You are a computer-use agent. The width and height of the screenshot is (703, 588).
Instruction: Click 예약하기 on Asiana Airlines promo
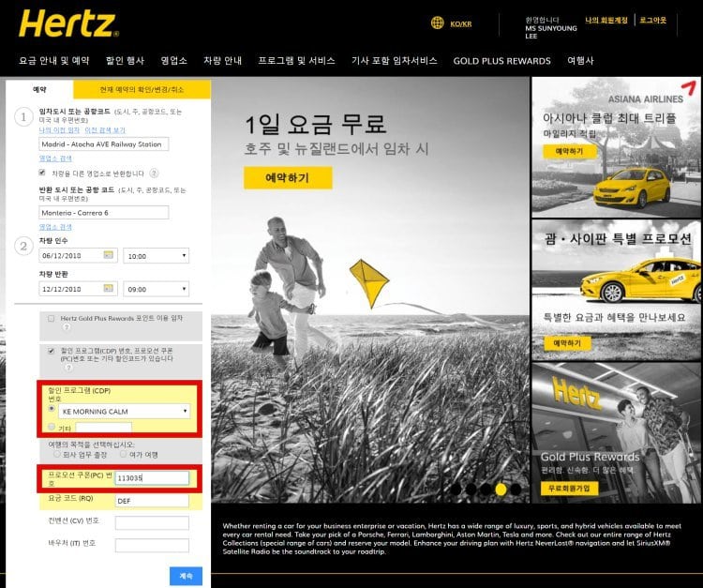pyautogui.click(x=569, y=151)
